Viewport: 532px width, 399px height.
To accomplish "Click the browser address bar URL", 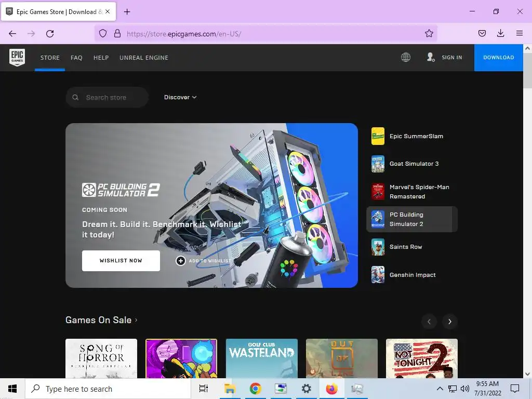I will click(183, 34).
